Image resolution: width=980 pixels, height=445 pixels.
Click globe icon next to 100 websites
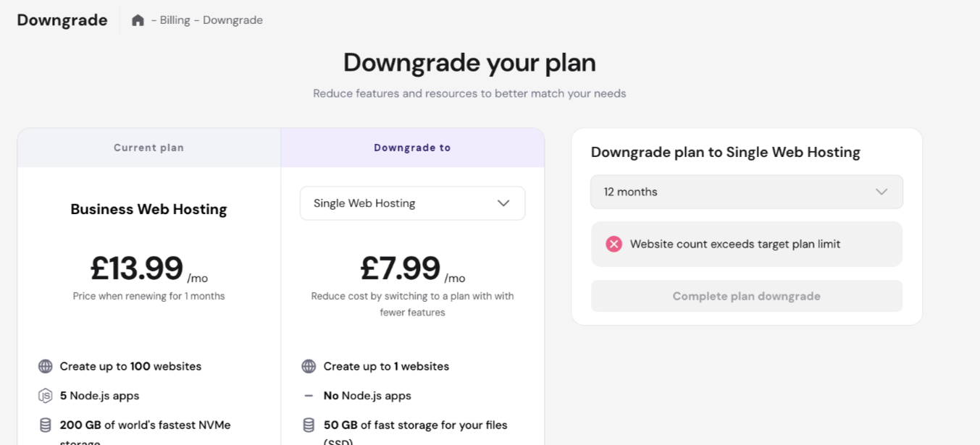[x=46, y=366]
